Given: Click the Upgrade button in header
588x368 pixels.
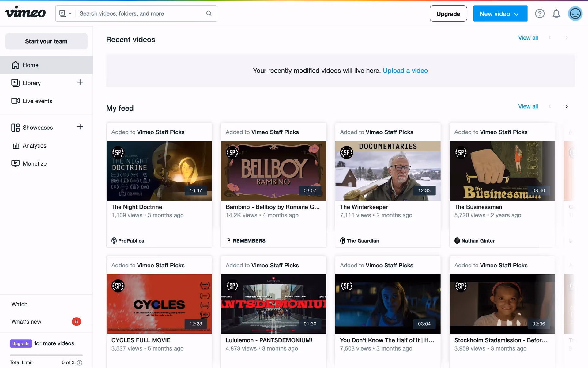Looking at the screenshot, I should (448, 14).
